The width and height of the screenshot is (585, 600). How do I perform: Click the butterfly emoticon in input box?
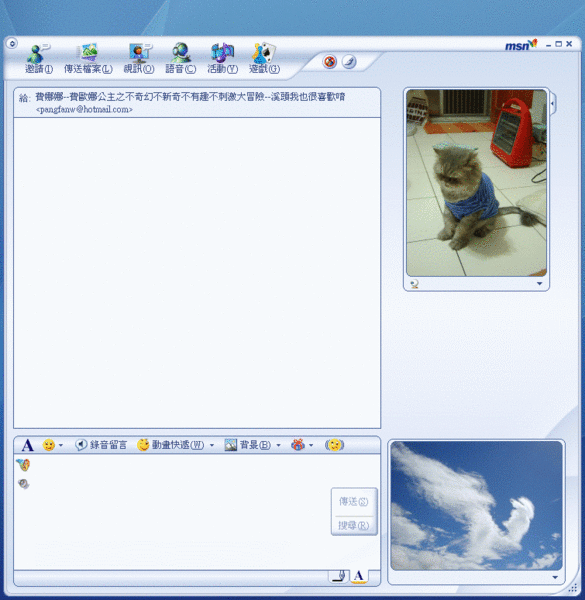(x=23, y=465)
